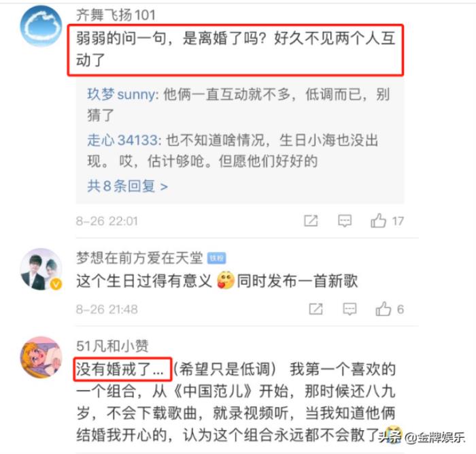Image resolution: width=476 pixels, height=454 pixels.
Task: Click the 铁粉 badge next to username
Action: (216, 258)
